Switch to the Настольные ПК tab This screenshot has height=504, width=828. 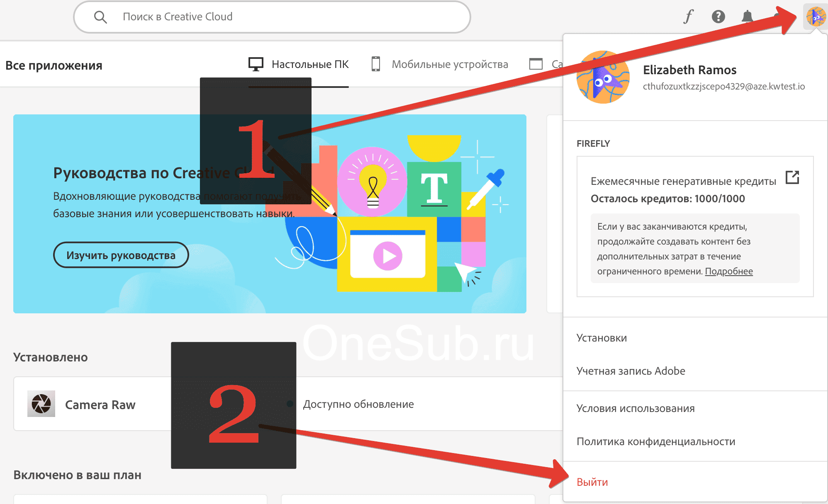coord(310,64)
